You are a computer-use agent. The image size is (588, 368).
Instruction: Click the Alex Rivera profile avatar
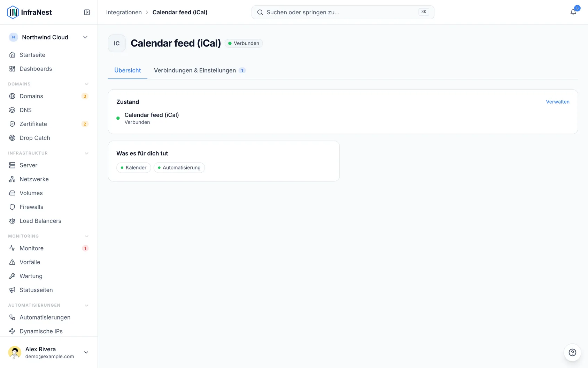point(15,352)
